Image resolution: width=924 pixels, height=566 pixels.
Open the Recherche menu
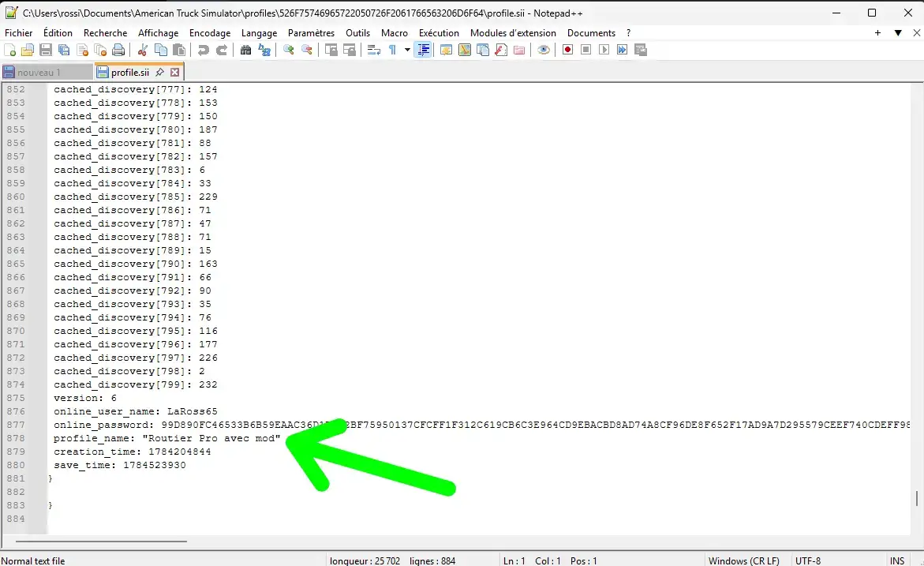(x=106, y=33)
